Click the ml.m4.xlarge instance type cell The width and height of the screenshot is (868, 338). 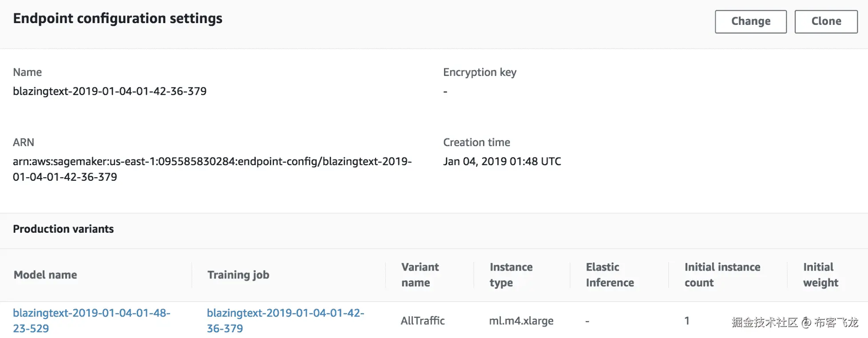[x=521, y=321]
